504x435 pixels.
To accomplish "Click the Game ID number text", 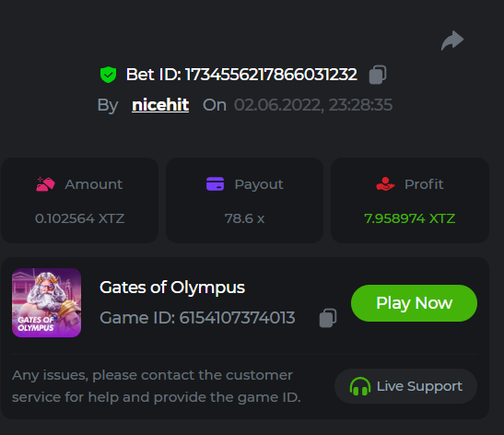I will point(237,318).
